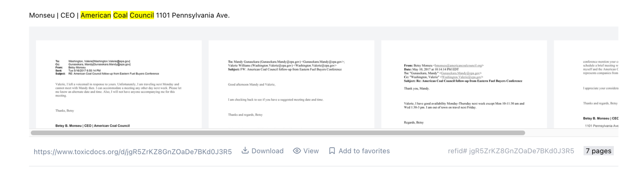Screen dimensions: 644x173
Task: Click highlighted word 'Coal'
Action: (x=120, y=15)
